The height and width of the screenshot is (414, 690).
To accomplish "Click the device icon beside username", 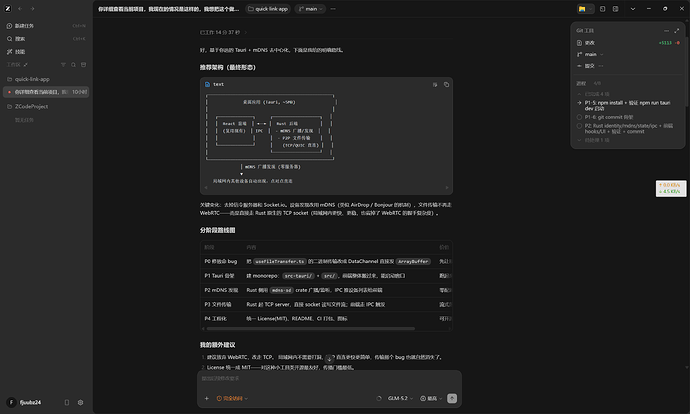I will pyautogui.click(x=67, y=402).
